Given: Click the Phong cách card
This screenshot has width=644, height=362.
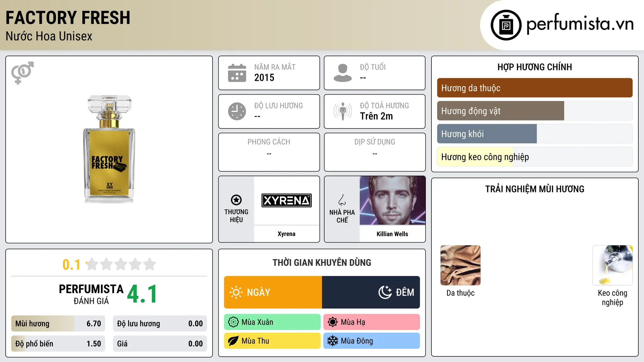Looking at the screenshot, I should click(x=269, y=152).
